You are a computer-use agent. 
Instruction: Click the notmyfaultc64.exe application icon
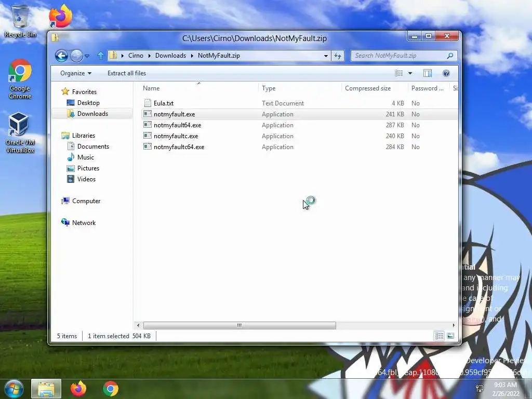[x=147, y=146]
